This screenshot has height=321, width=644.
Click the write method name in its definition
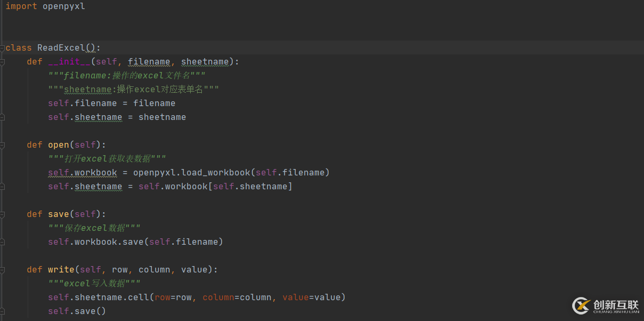[61, 270]
